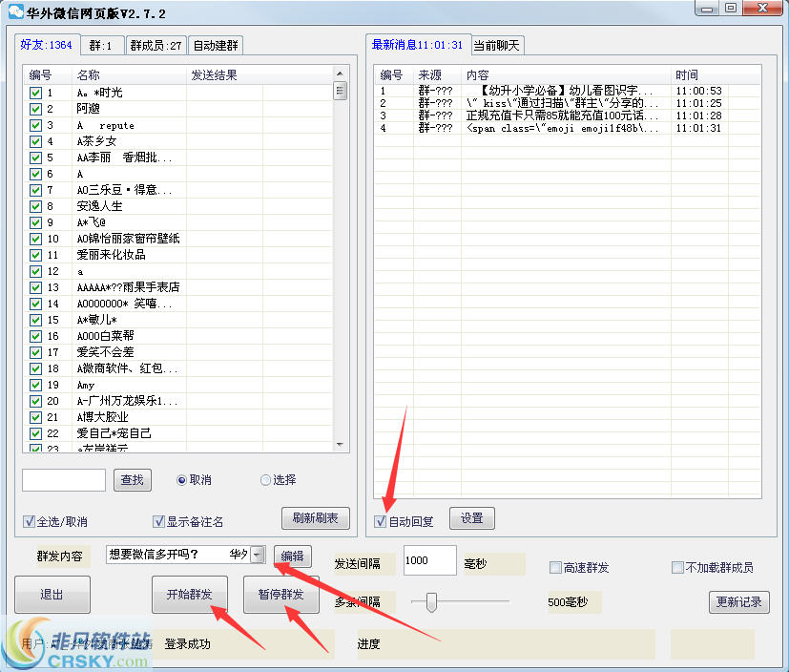
Task: Click the 刷新列表 button
Action: pos(315,518)
